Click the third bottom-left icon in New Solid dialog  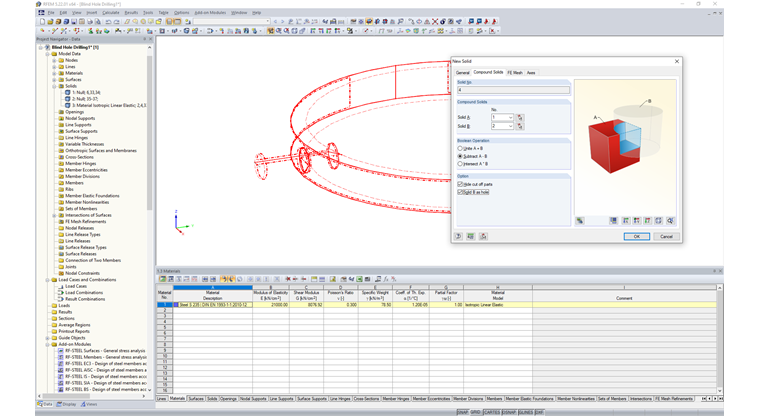[483, 237]
